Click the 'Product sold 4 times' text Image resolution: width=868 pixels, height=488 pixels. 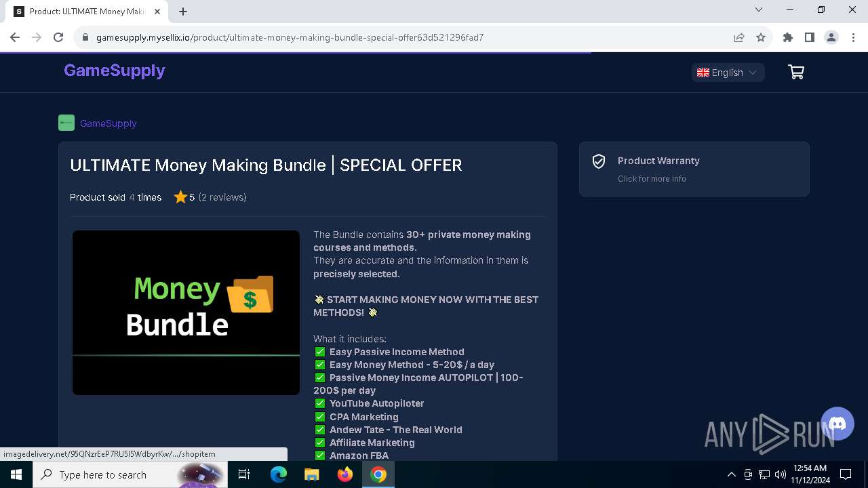(116, 197)
